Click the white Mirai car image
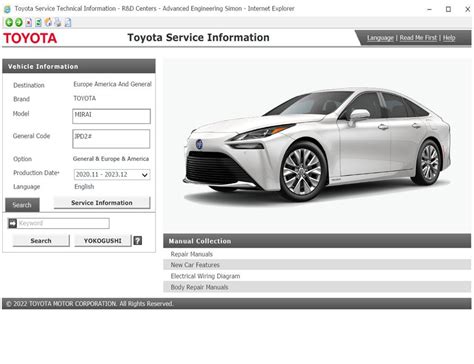 pyautogui.click(x=317, y=144)
